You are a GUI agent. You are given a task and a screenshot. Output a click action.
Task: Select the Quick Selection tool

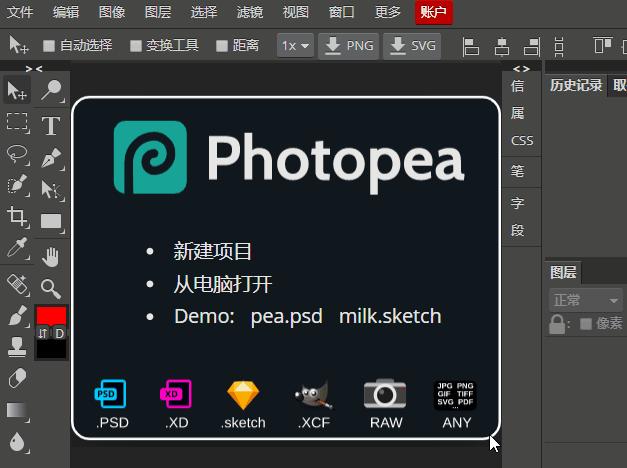click(x=17, y=186)
